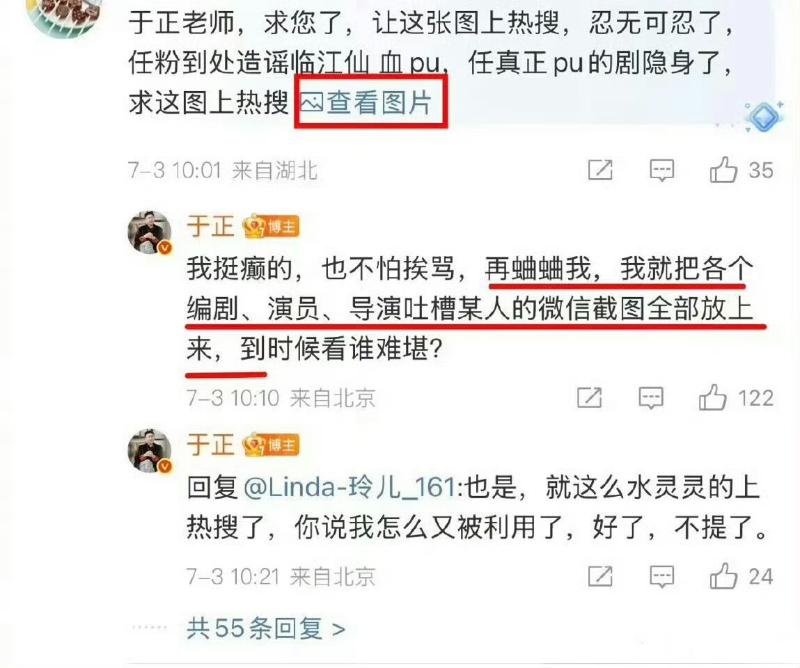Tap the blue diamond badge icon
This screenshot has height=668, width=800.
tap(764, 117)
